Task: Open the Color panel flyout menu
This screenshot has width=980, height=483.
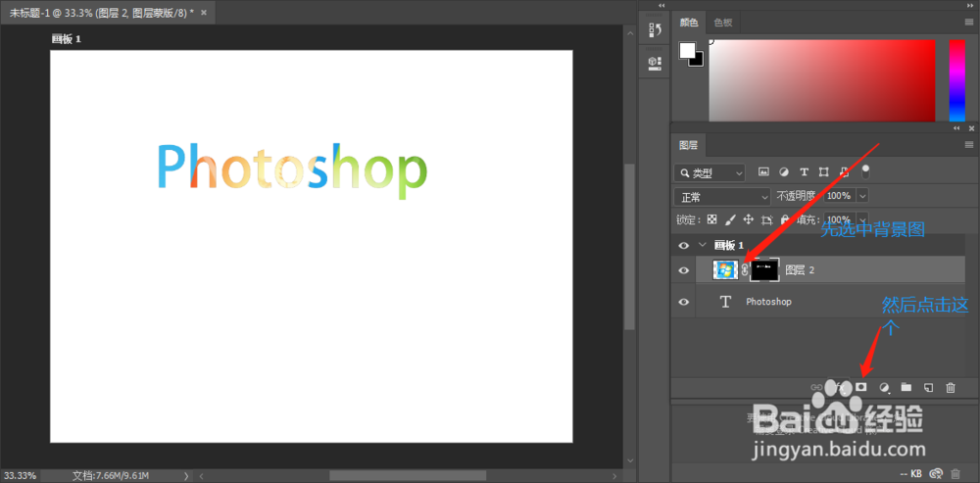Action: 969,22
